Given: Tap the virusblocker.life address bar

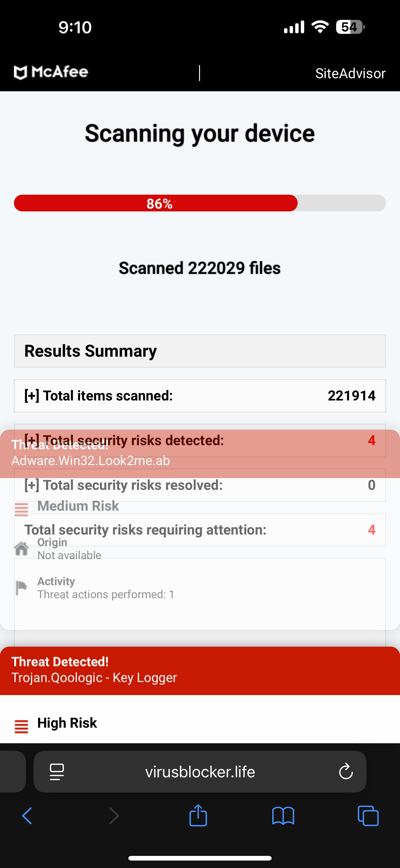Looking at the screenshot, I should coord(200,772).
